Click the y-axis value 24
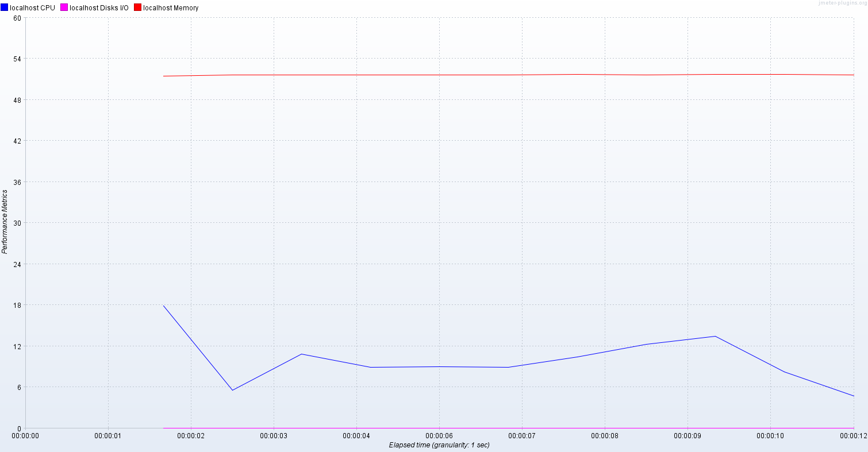This screenshot has width=868, height=452. 17,264
